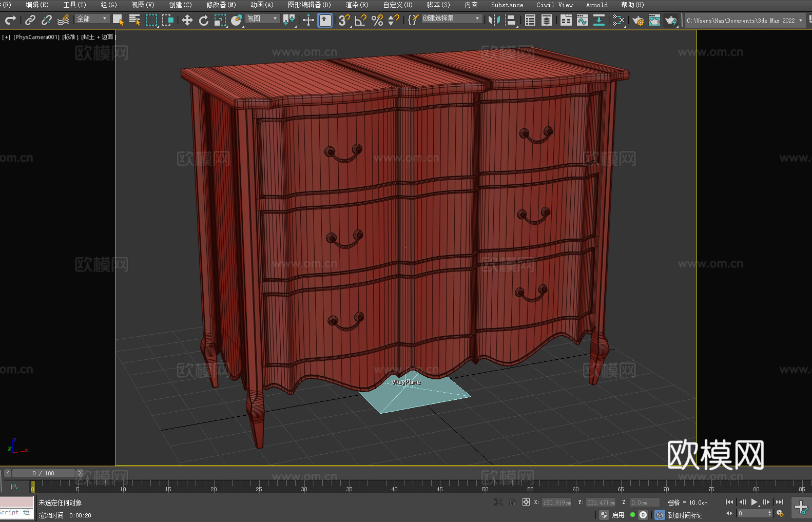Viewport: 812px width, 522px height.
Task: Open Rendered Frame Window icon
Action: 654,20
